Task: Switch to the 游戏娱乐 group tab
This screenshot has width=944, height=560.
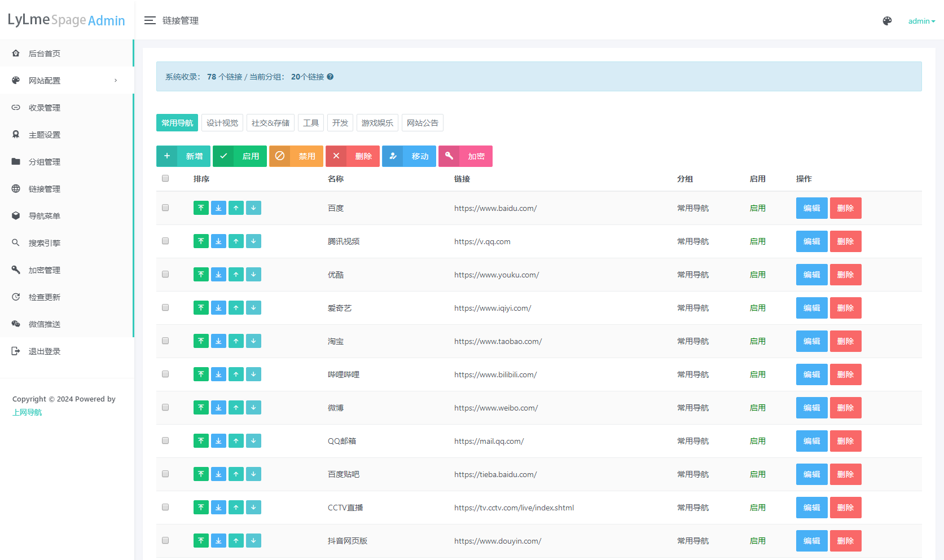Action: point(377,123)
